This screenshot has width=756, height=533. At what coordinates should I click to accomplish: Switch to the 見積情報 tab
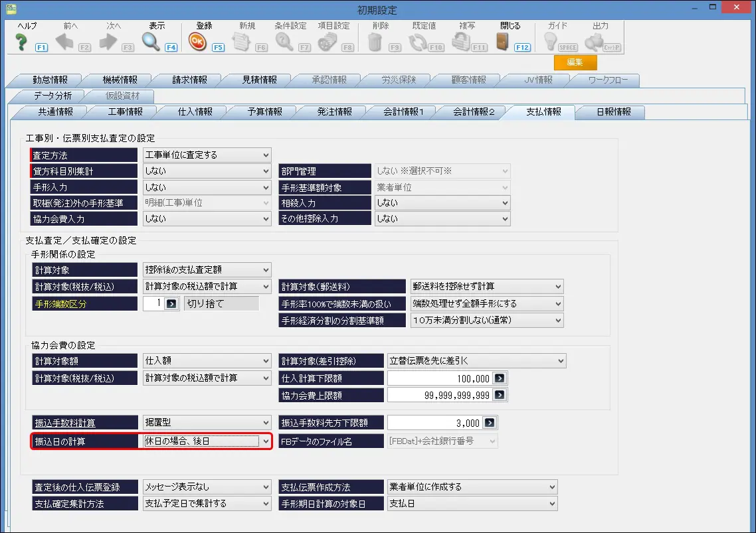(x=259, y=80)
